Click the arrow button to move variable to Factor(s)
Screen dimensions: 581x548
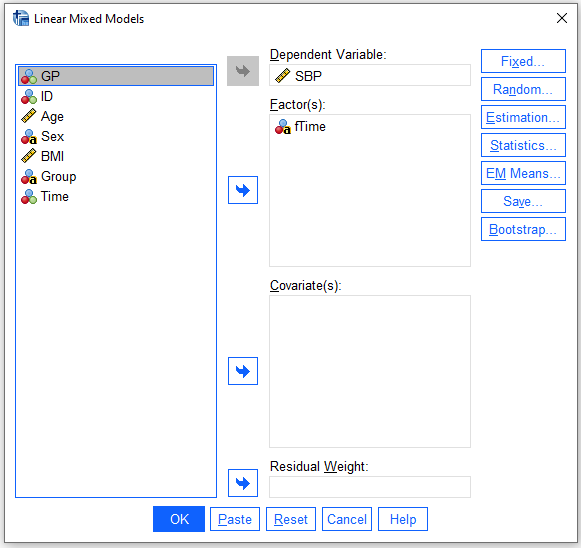(x=243, y=190)
